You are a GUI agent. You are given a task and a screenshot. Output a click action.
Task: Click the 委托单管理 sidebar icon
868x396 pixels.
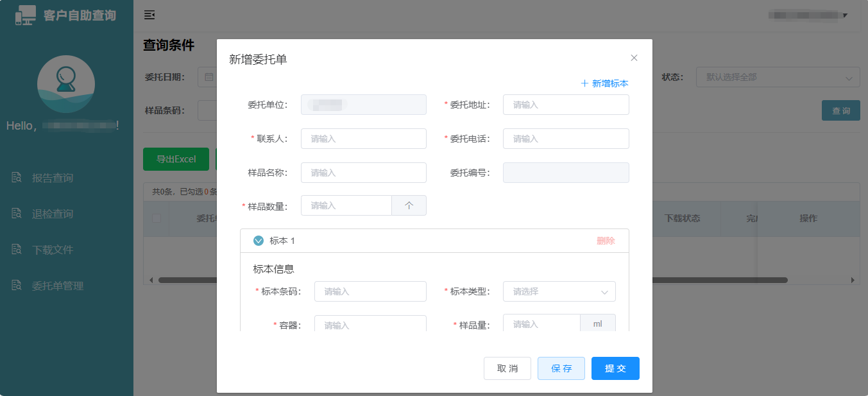point(17,286)
